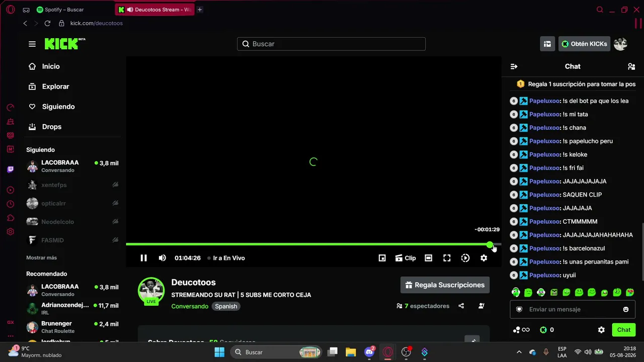Open Twitch from Opera sidebar
644x362 pixels.
(10, 169)
